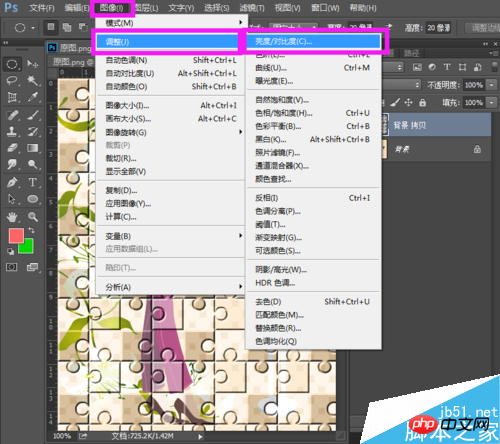Toggle Quick Mask mode

[x=12, y=267]
